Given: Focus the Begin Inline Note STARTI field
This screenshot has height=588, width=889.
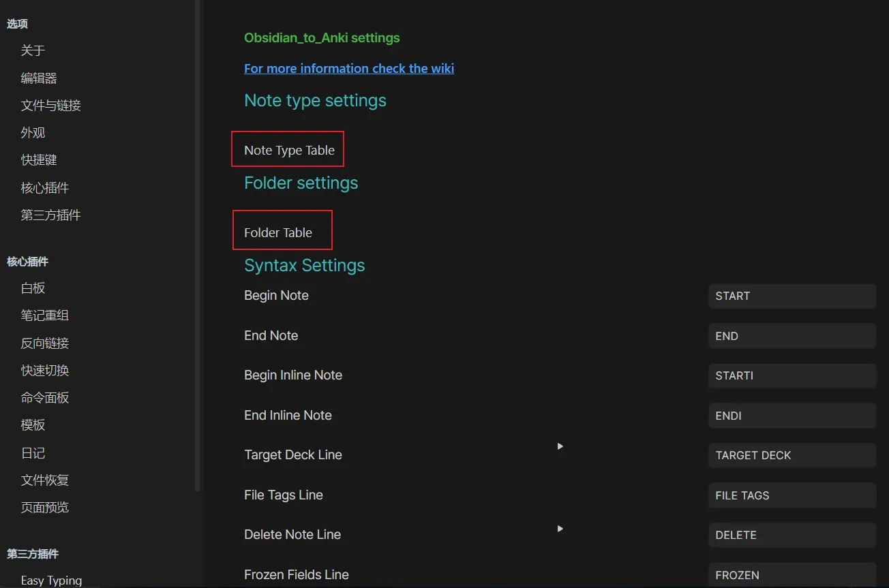Looking at the screenshot, I should (792, 375).
